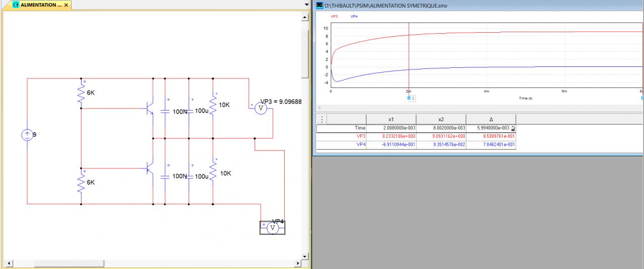This screenshot has height=269, width=644.
Task: Switch to the ALIMENTATION schematic tab
Action: click(38, 5)
